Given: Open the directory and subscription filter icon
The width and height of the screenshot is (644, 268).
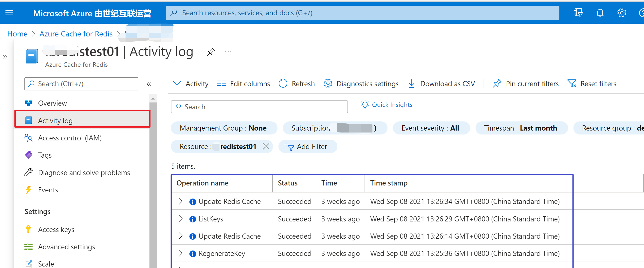Looking at the screenshot, I should point(578,13).
